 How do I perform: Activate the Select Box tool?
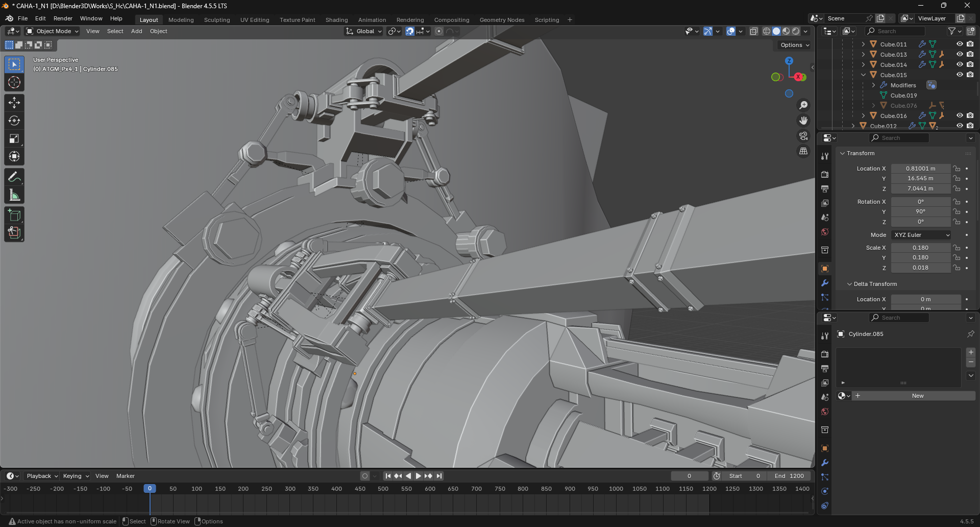click(x=14, y=64)
